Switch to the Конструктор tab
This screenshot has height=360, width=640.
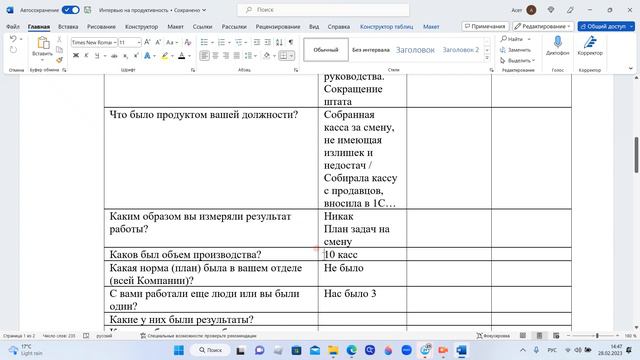point(141,27)
